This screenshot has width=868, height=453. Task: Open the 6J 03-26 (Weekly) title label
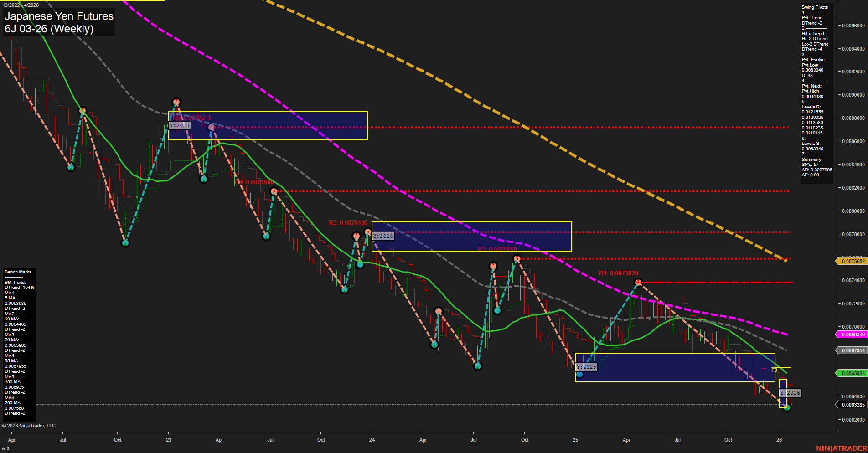(x=49, y=28)
